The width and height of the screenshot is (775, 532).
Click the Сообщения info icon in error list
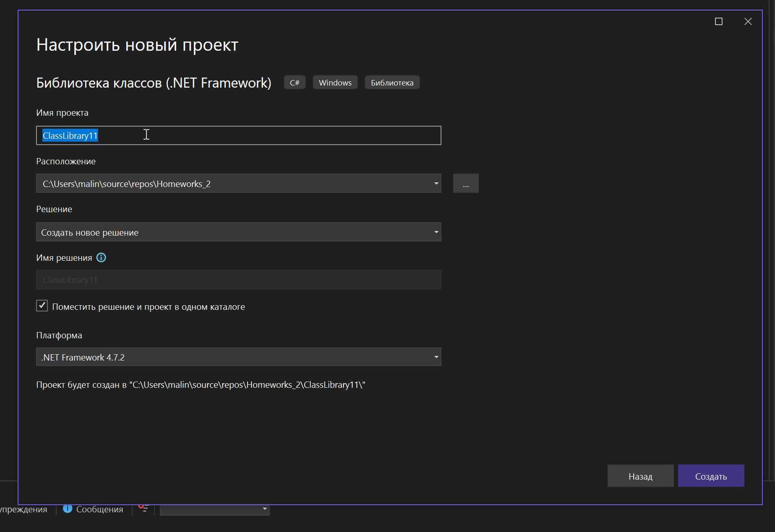[68, 509]
